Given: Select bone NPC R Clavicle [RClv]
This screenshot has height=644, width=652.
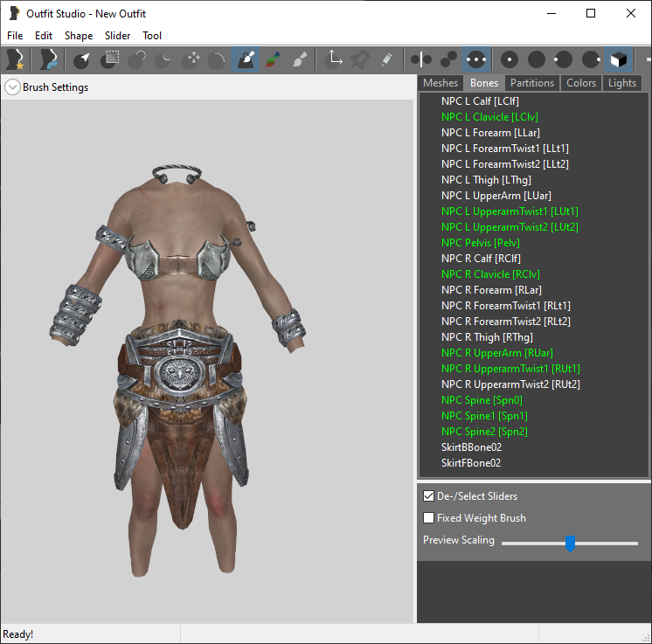Looking at the screenshot, I should 490,274.
